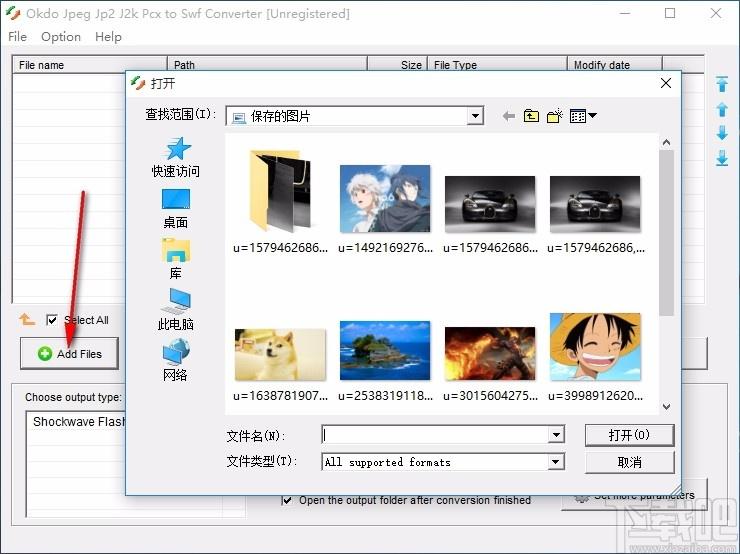Screen dimensions: 740x554
Task: Open 此电脑 in the places bar
Action: coord(176,310)
